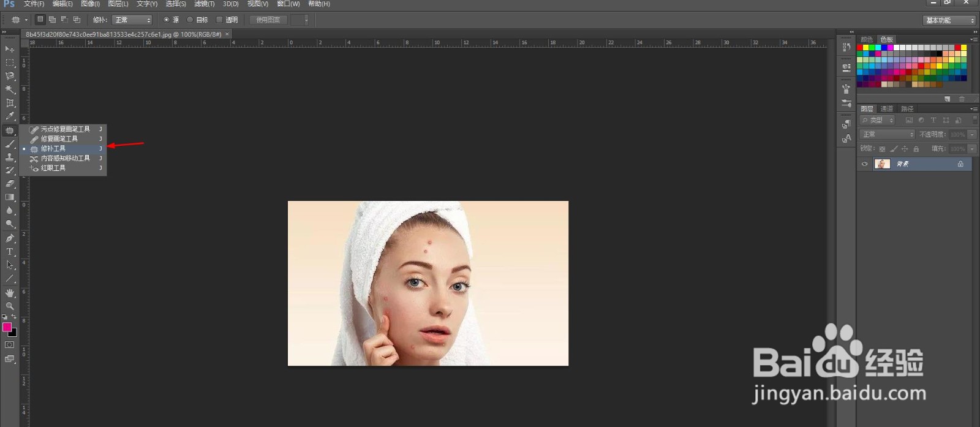
Task: Select the Dodge tool
Action: pyautogui.click(x=10, y=224)
